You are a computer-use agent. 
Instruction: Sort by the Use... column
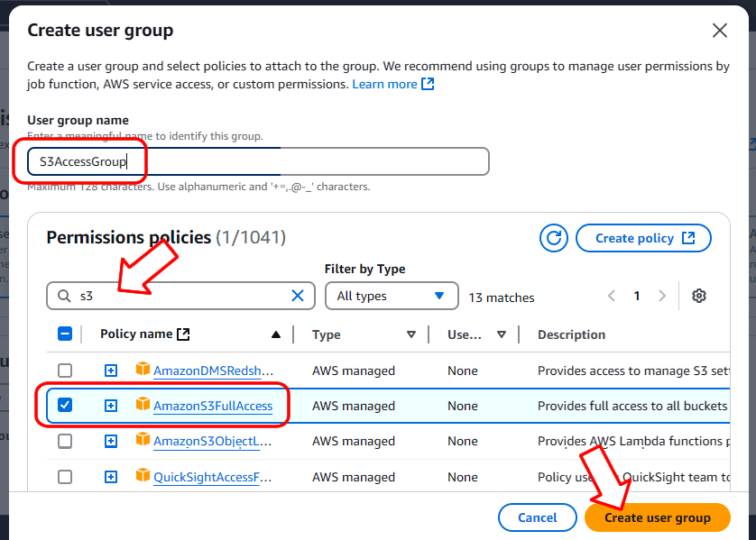coord(465,334)
